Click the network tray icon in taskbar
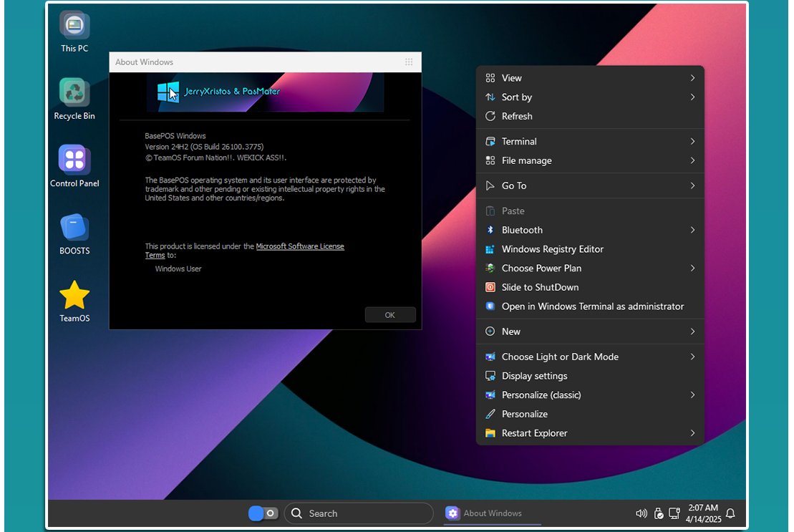The height and width of the screenshot is (532, 794). 674,513
